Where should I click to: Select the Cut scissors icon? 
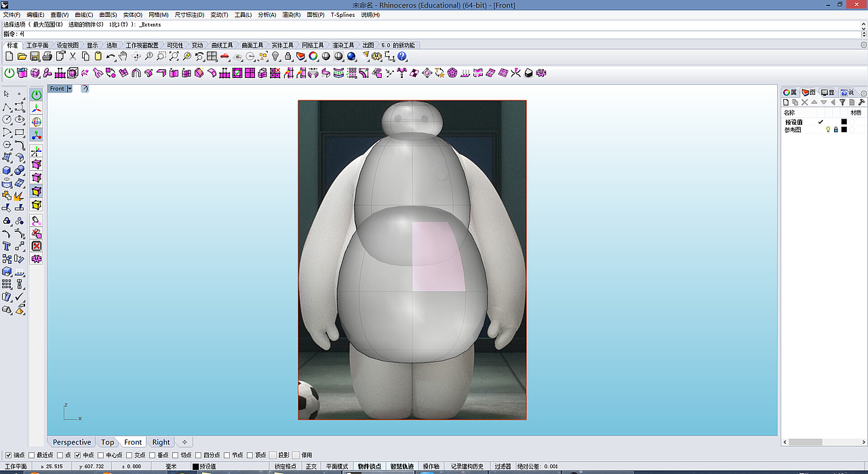point(73,56)
